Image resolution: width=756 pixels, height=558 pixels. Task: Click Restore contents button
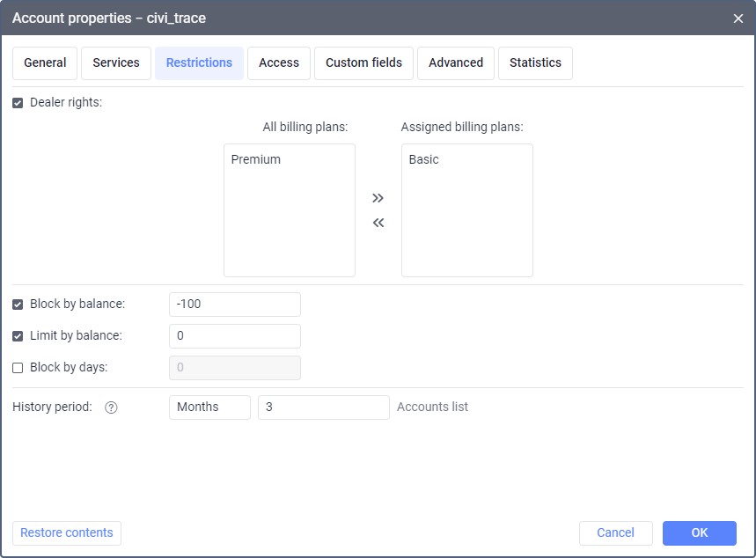click(x=67, y=532)
